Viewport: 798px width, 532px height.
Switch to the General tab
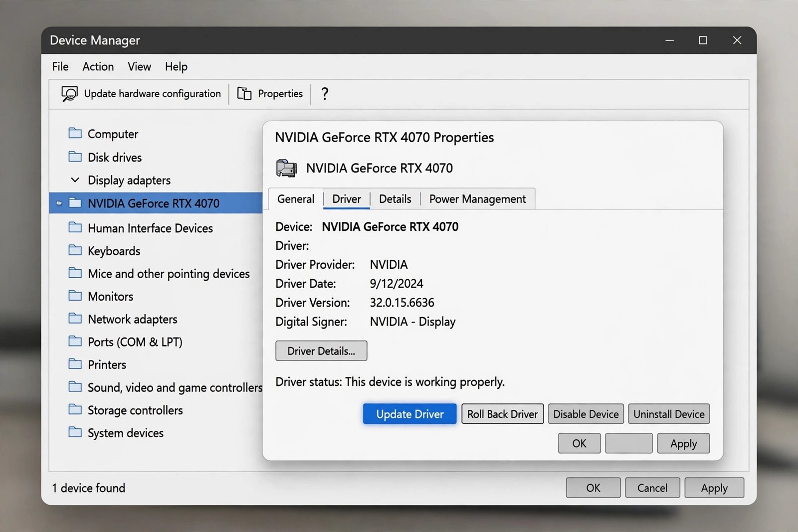point(296,199)
